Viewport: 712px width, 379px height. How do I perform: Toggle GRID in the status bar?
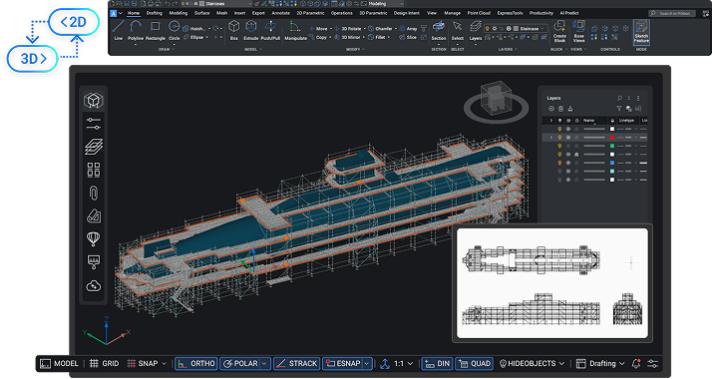[x=104, y=364]
